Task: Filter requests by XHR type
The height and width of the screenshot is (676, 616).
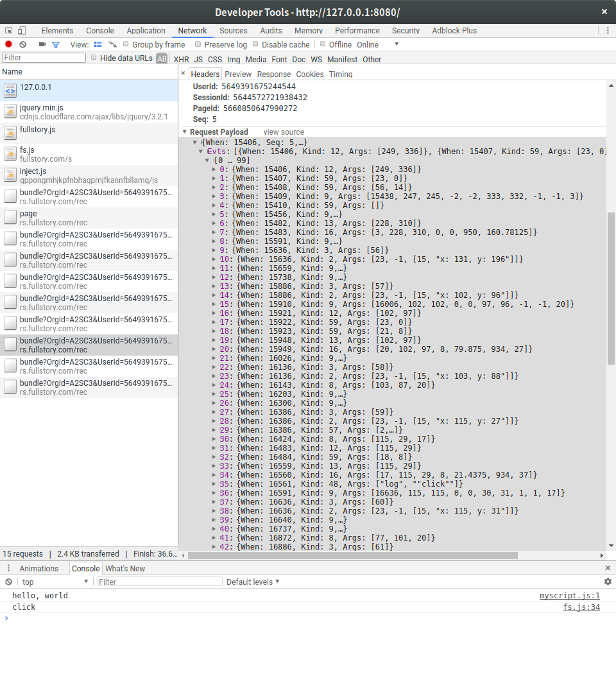Action: point(181,60)
